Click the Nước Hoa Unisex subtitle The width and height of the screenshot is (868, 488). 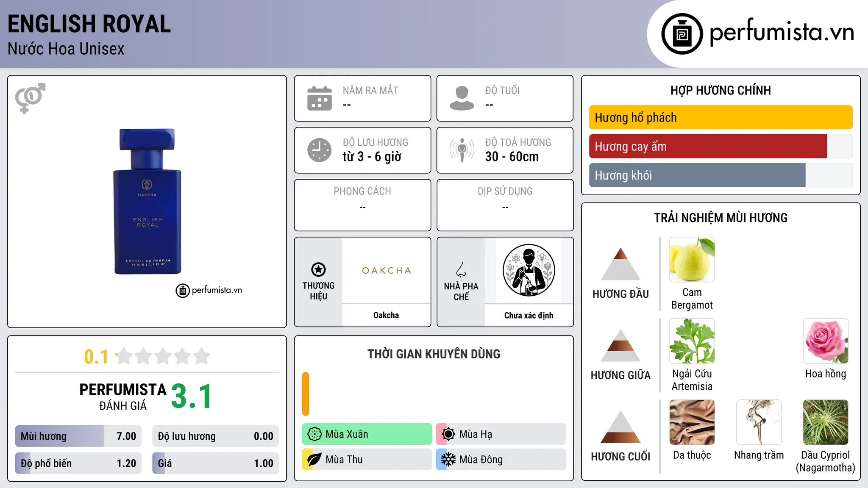(66, 49)
